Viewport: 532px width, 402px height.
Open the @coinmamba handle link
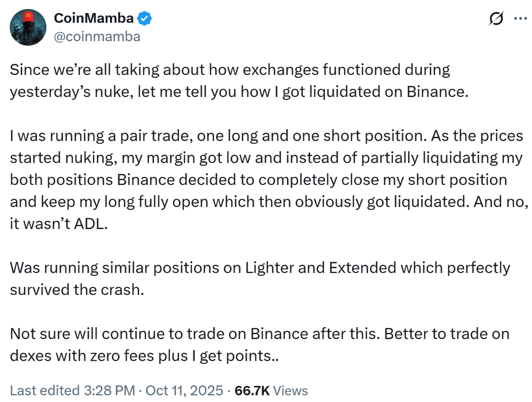click(x=97, y=36)
